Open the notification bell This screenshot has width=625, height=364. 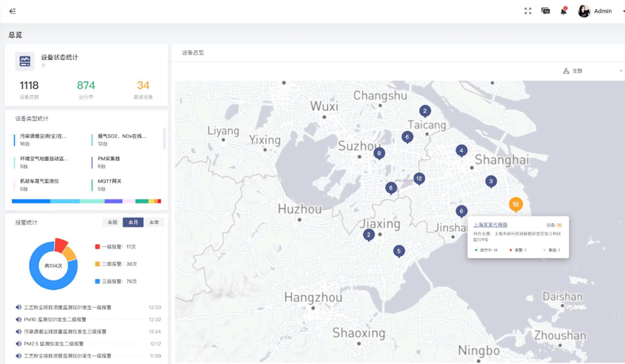(563, 11)
